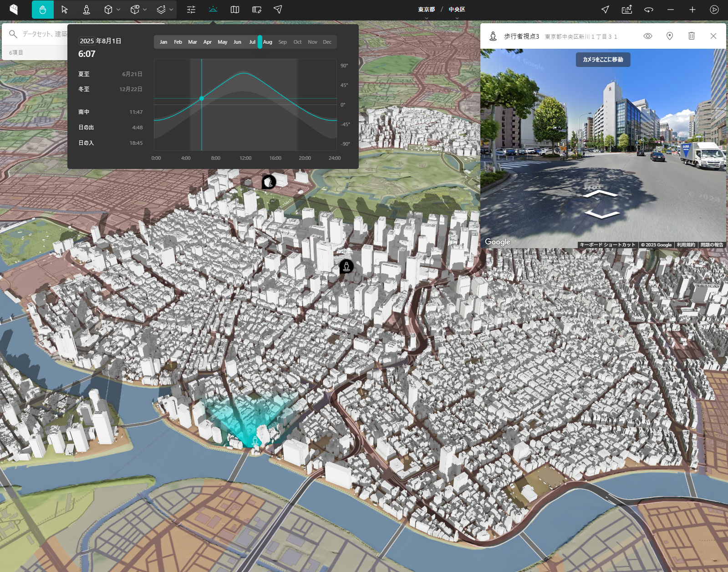Viewport: 728px width, 572px height.
Task: Open キーボード ショートカット link
Action: point(607,245)
